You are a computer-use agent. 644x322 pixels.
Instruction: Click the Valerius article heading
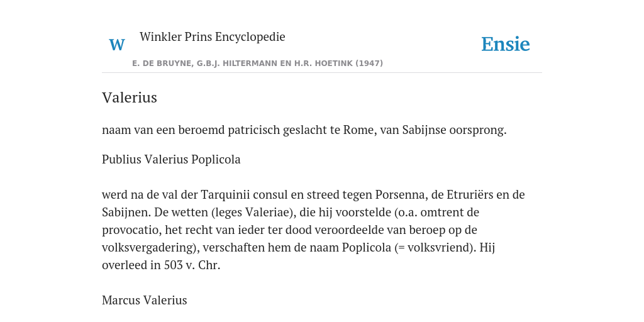pyautogui.click(x=130, y=97)
